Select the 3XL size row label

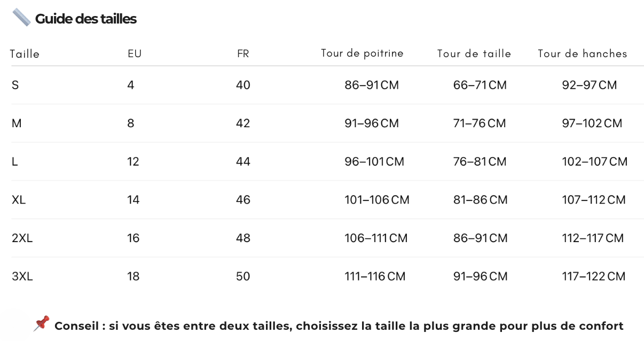click(22, 276)
